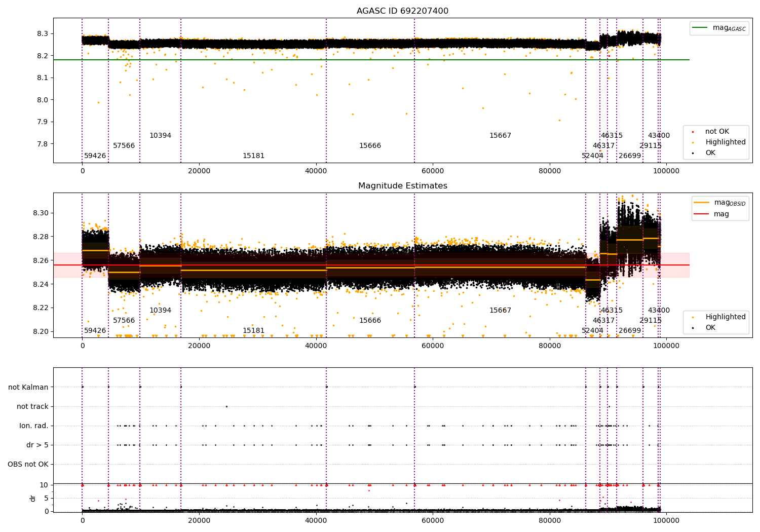760x532 pixels.
Task: Click the 'not track' axis label
Action: tap(32, 407)
